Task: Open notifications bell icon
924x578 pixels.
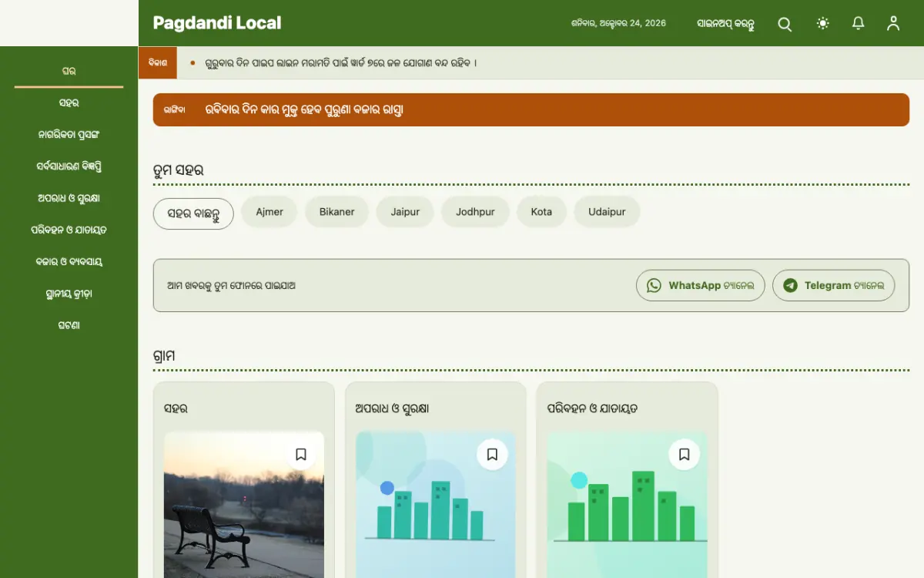Action: (858, 24)
